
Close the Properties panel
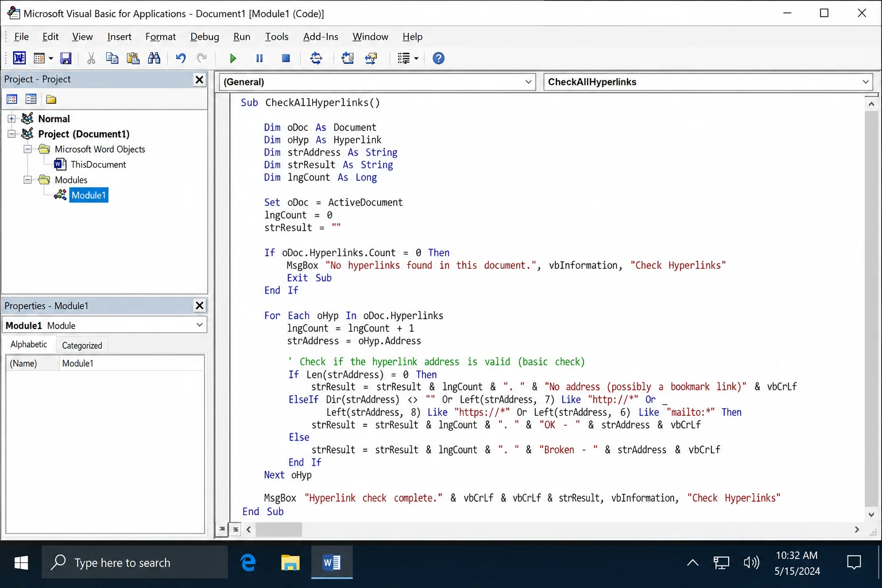click(x=199, y=305)
